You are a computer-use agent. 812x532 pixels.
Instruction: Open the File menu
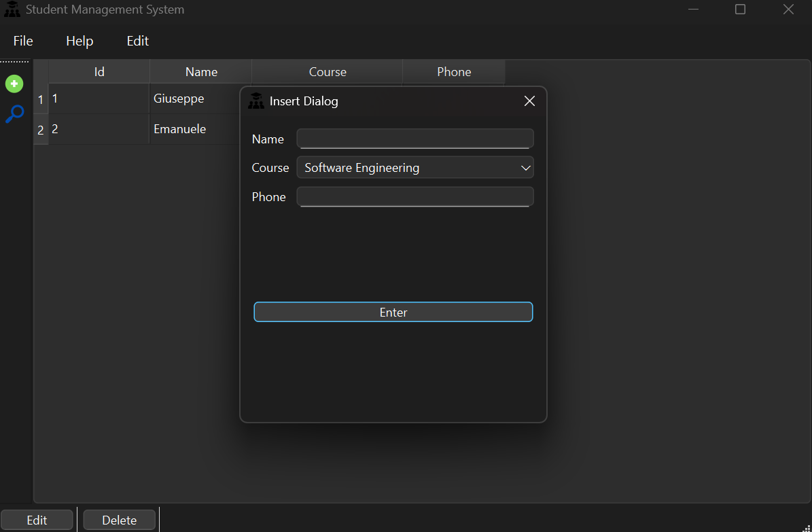23,41
